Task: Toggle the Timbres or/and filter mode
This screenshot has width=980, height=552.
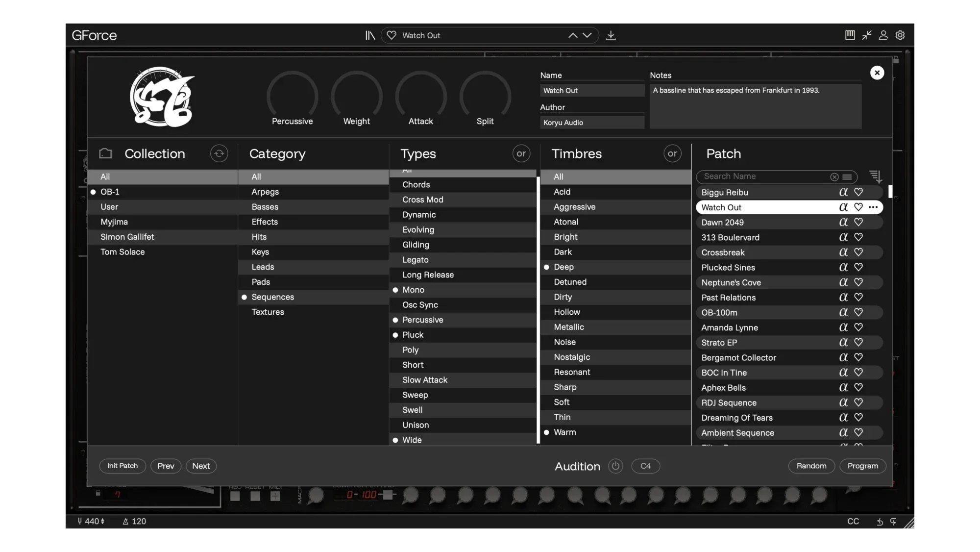Action: (672, 153)
